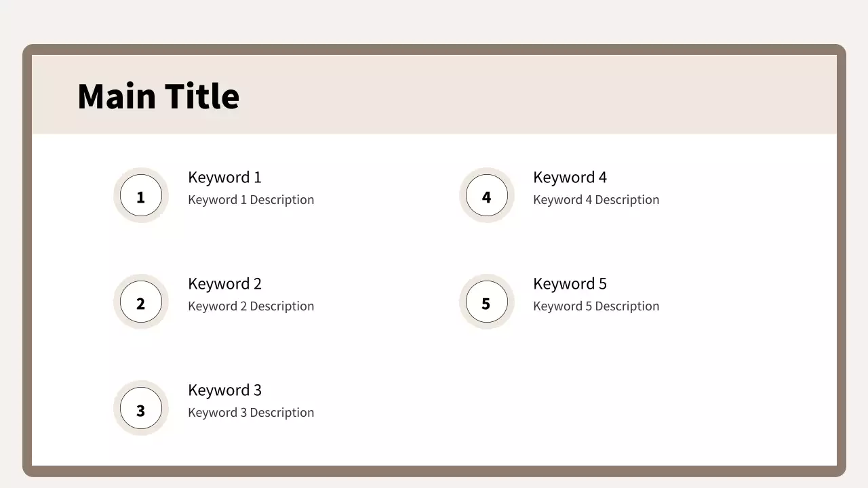Click the numbered circle icon 1
Screen dimensions: 868x488
point(141,196)
